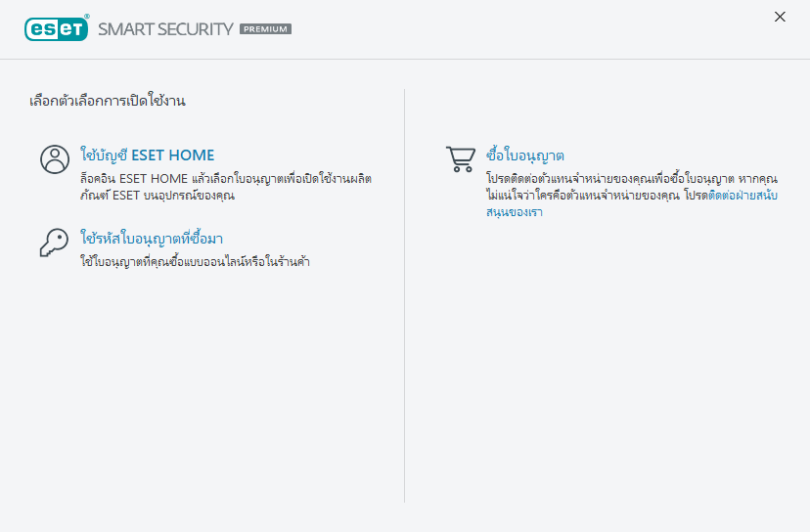Viewport: 810px width, 532px height.
Task: Click the registered trademark symbol beside the logo
Action: click(x=87, y=18)
